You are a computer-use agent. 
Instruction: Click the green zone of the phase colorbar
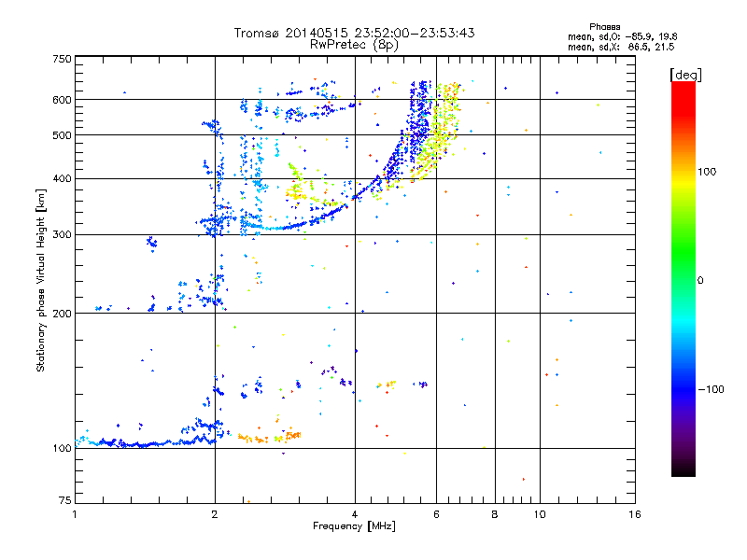click(684, 252)
